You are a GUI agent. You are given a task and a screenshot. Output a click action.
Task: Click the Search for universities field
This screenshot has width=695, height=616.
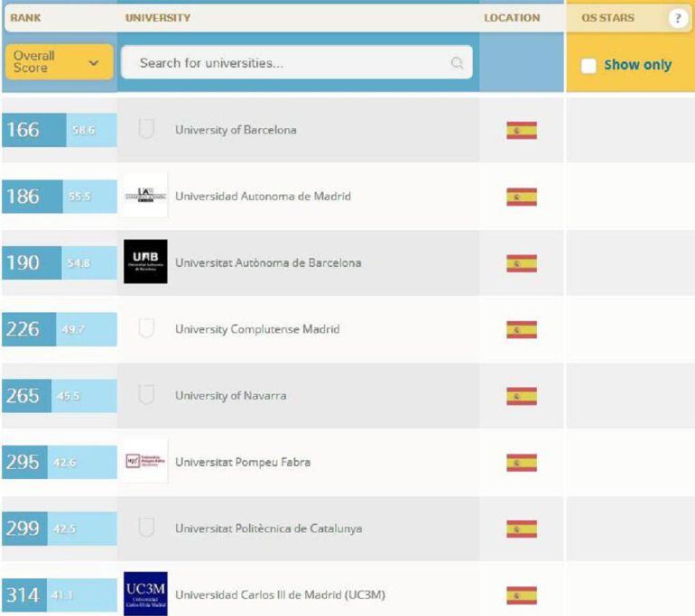(297, 62)
